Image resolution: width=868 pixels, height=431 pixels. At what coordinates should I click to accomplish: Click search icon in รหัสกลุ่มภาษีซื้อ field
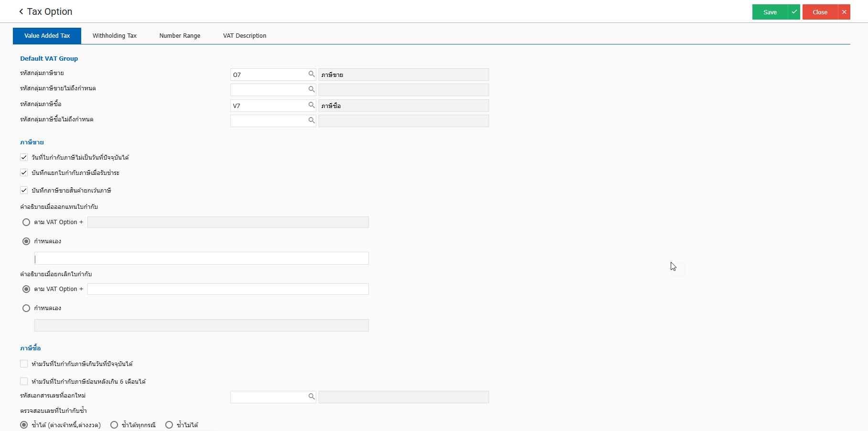click(x=311, y=105)
